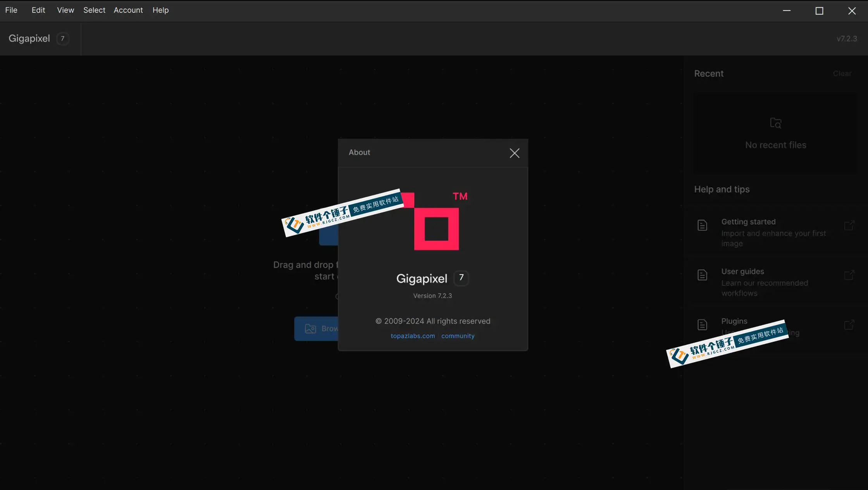Screen dimensions: 868x490
Task: Open the File menu
Action: point(11,10)
